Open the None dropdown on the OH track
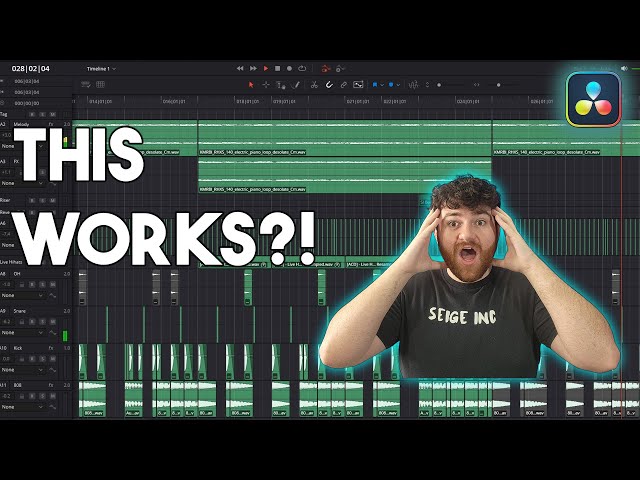 [x=22, y=295]
